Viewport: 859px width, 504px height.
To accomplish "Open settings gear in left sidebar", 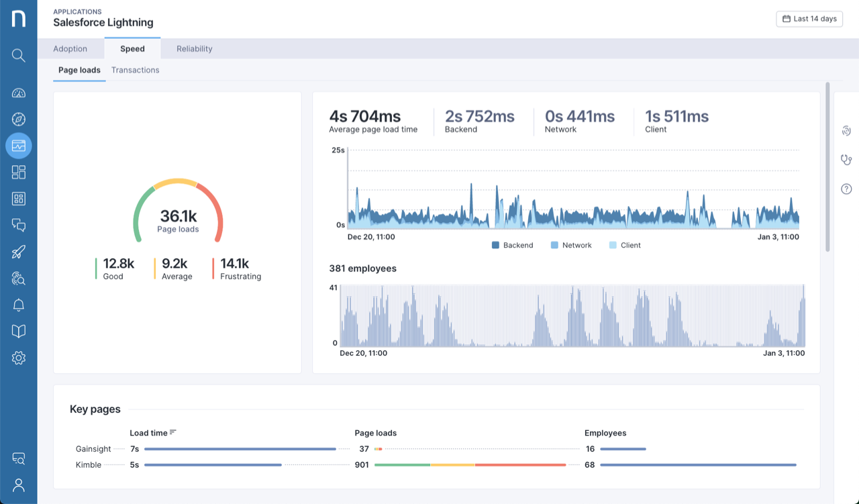I will click(x=19, y=358).
